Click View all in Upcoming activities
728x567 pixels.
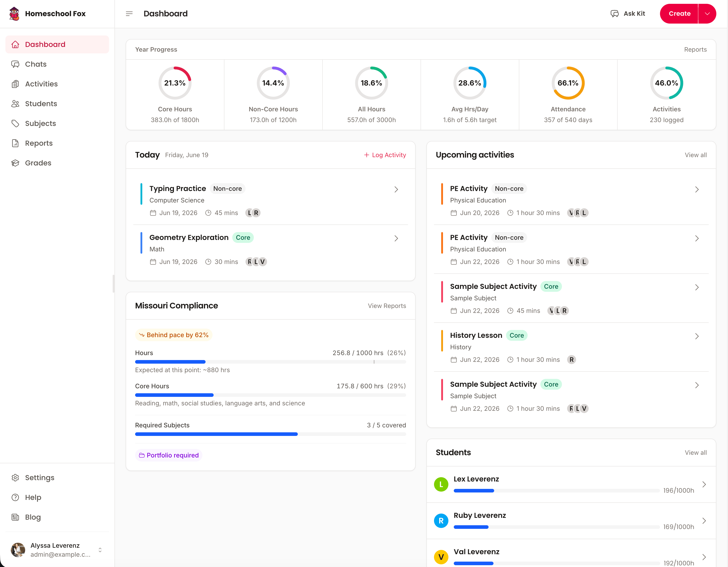[x=696, y=155]
